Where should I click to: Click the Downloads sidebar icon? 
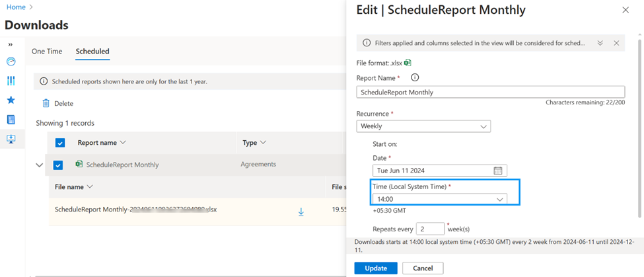[x=11, y=139]
